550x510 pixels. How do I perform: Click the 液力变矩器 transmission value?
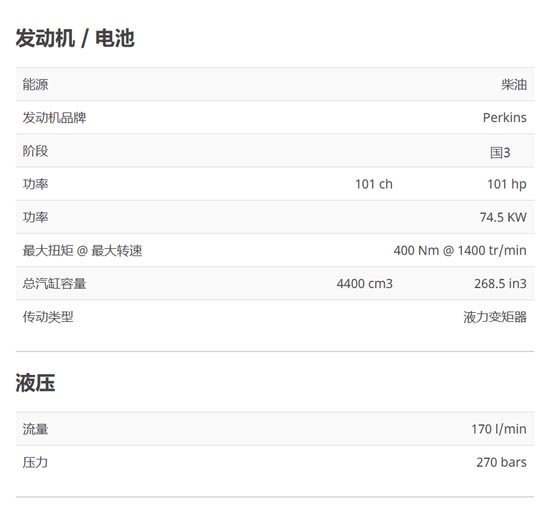(x=495, y=317)
